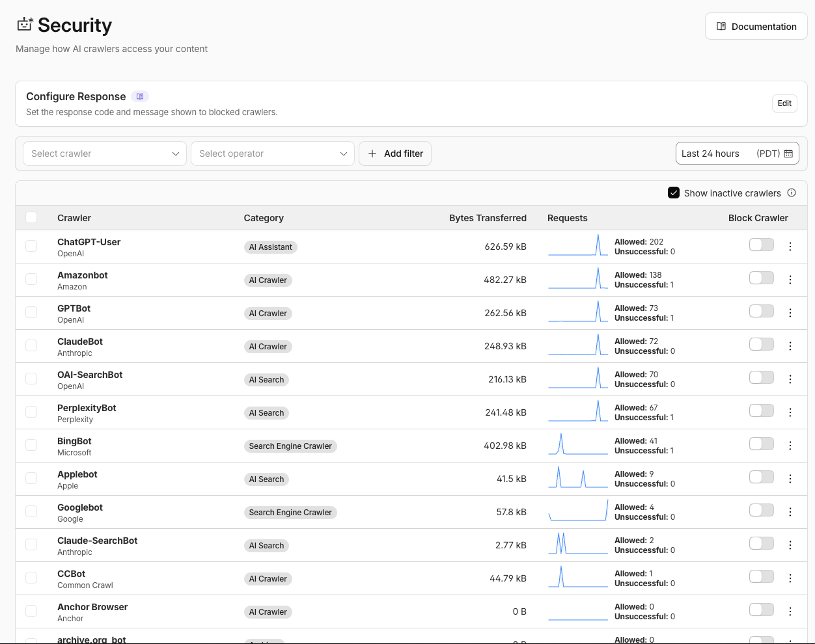Screen dimensions: 815x644
Task: Show row actions for OAI-SearchBot
Action: point(790,379)
